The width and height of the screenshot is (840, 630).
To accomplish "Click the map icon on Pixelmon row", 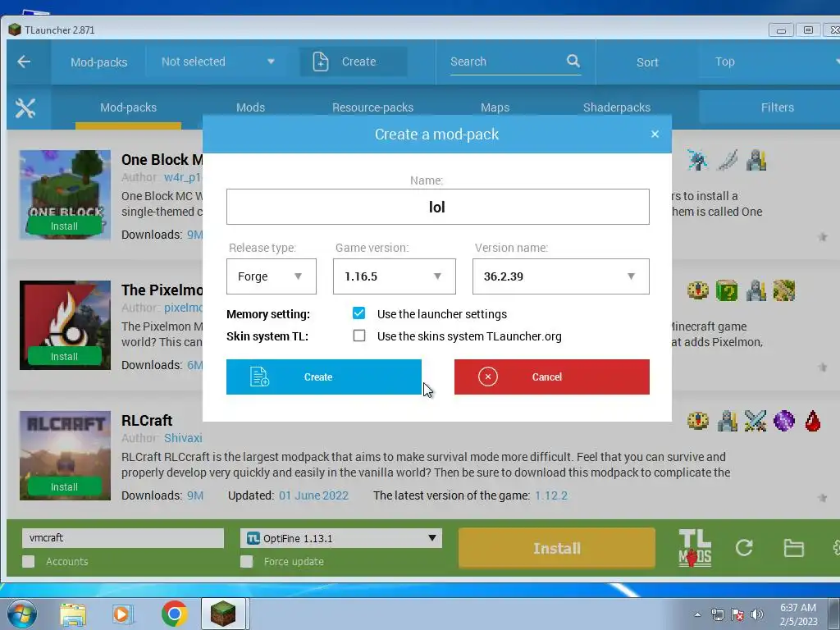I will (784, 290).
